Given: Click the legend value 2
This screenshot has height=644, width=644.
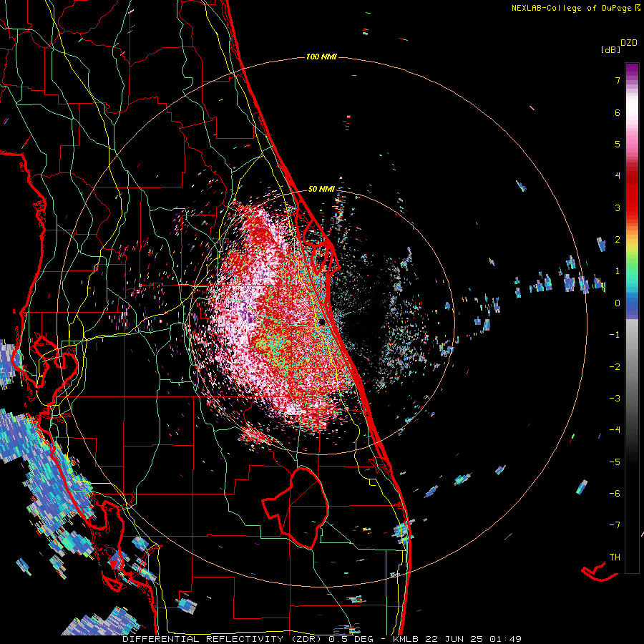Looking at the screenshot, I should [x=618, y=240].
